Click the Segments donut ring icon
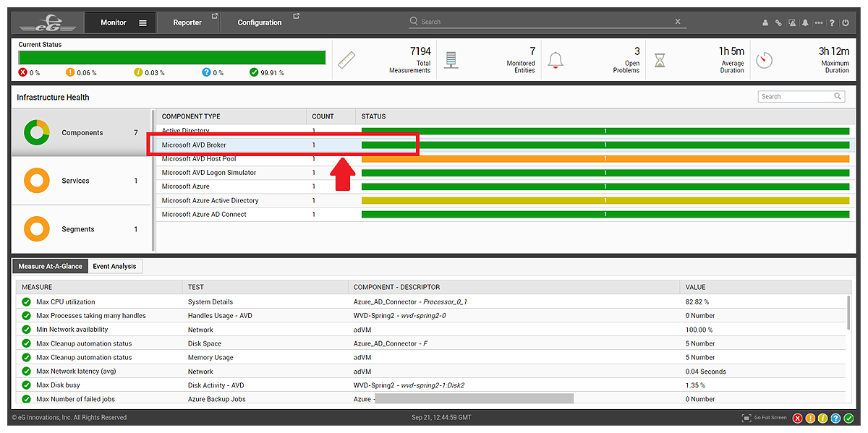This screenshot has height=433, width=868. point(36,229)
